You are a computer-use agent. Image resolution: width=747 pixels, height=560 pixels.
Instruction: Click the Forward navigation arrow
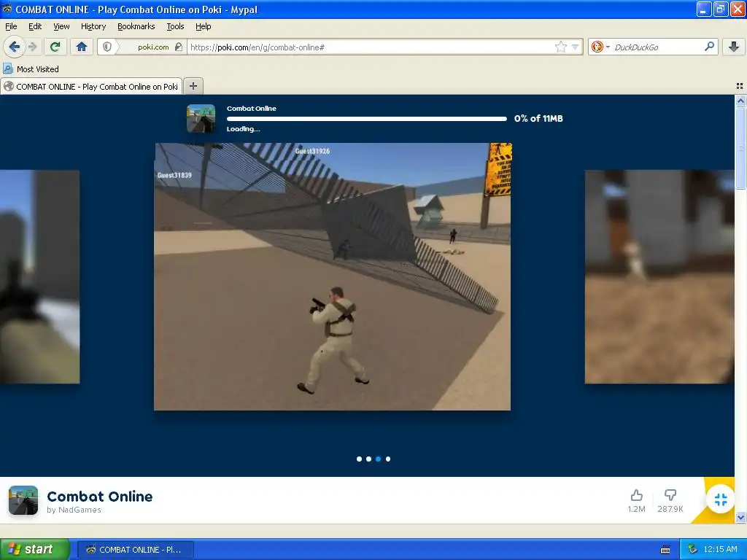[32, 47]
